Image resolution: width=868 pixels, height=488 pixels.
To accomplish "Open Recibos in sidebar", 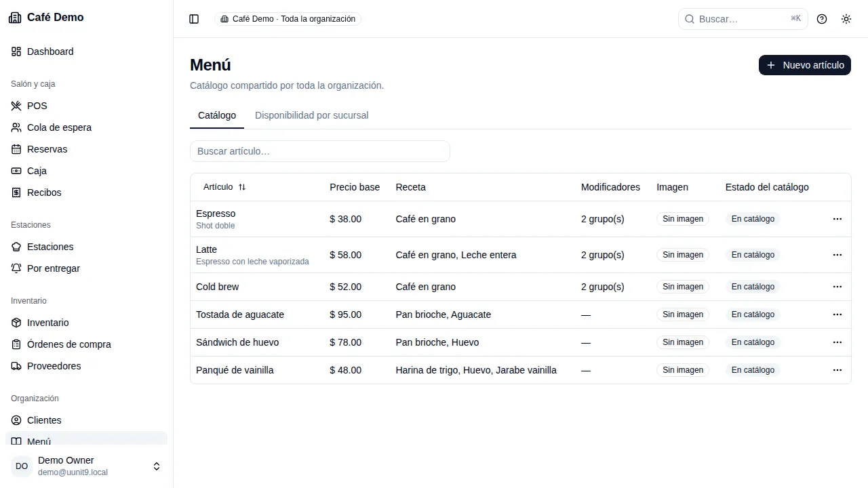I will coord(86,192).
